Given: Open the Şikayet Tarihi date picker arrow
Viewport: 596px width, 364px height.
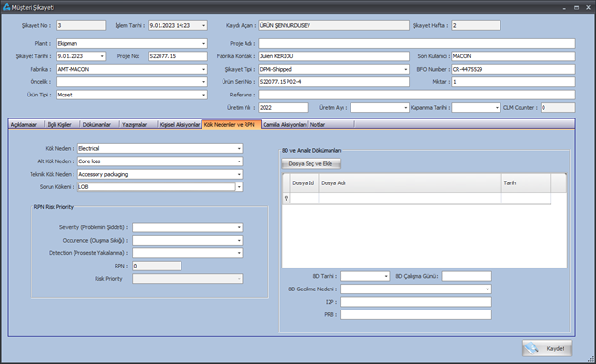Looking at the screenshot, I should [102, 56].
